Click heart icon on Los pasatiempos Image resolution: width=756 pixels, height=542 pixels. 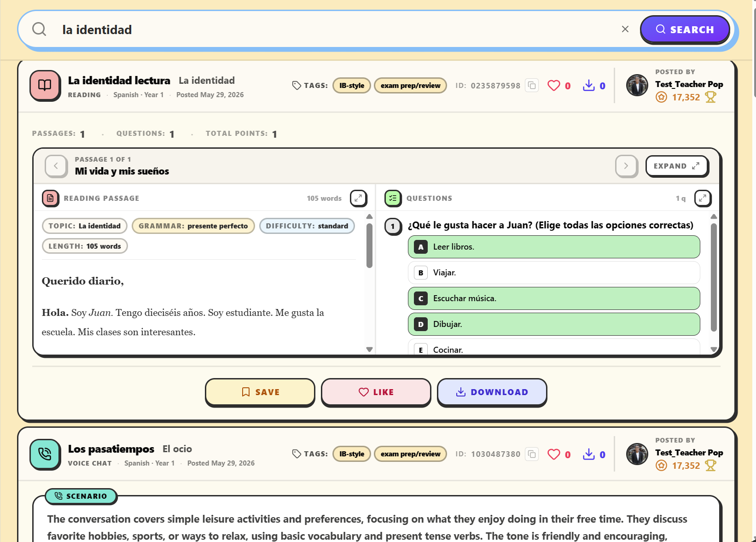[x=554, y=454]
